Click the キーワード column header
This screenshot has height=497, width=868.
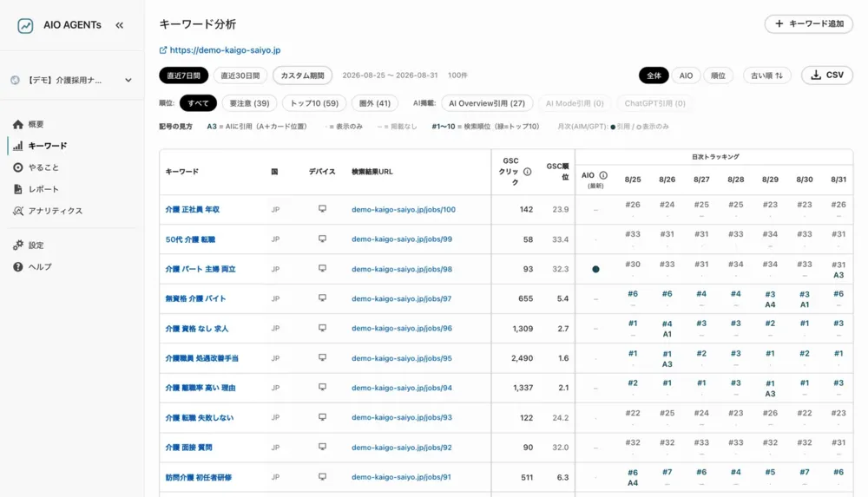pos(181,172)
